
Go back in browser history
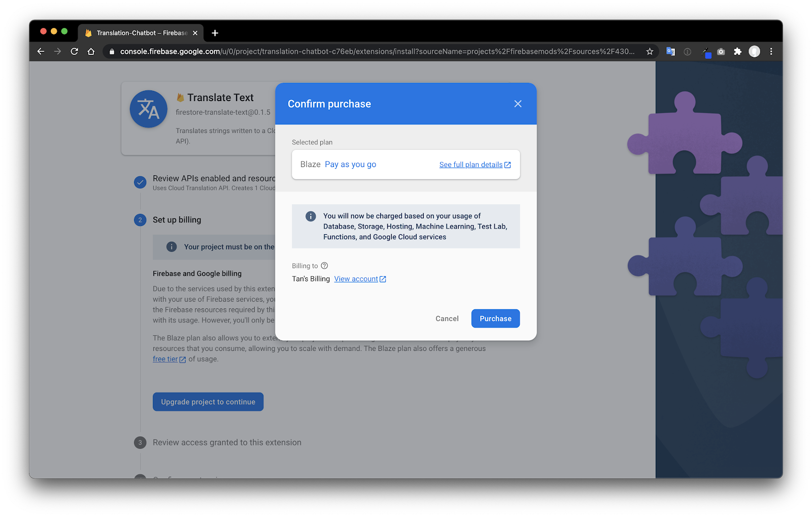coord(41,51)
